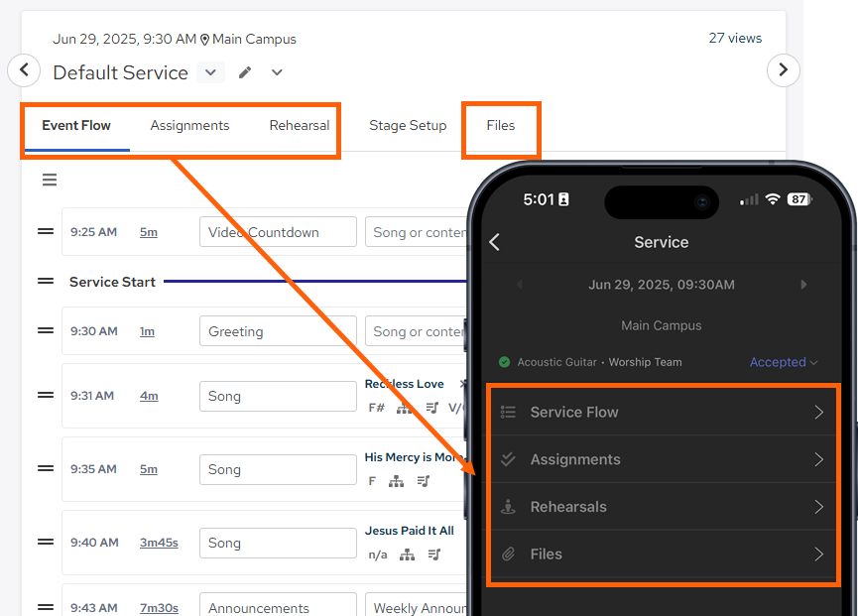Image resolution: width=858 pixels, height=616 pixels.
Task: Open the Default Service dropdown chevron
Action: [210, 71]
